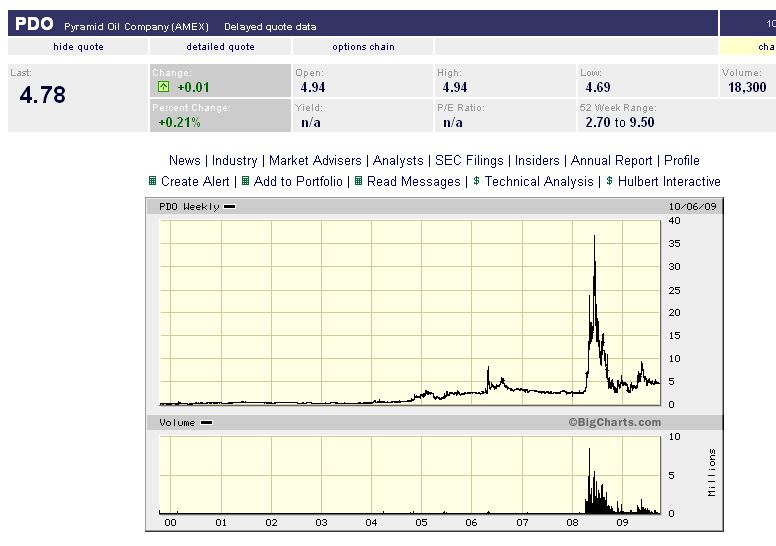Open the detailed quote tab
The height and width of the screenshot is (546, 776).
[x=220, y=47]
